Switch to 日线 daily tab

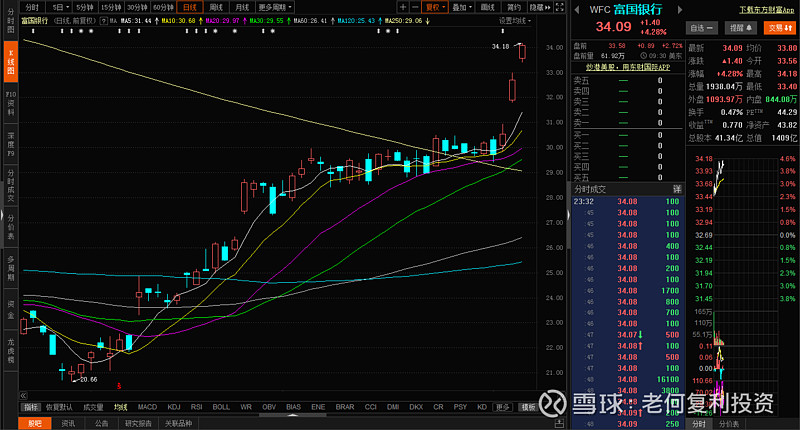(190, 7)
